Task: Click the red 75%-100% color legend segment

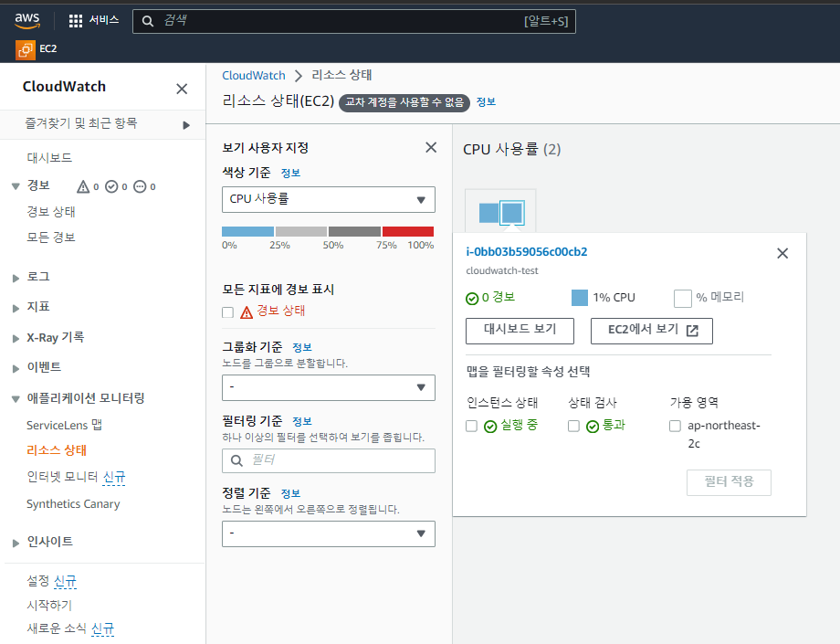Action: (x=408, y=232)
